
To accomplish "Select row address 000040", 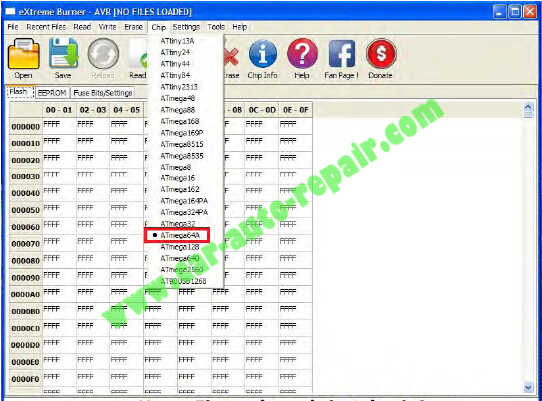I will 26,193.
